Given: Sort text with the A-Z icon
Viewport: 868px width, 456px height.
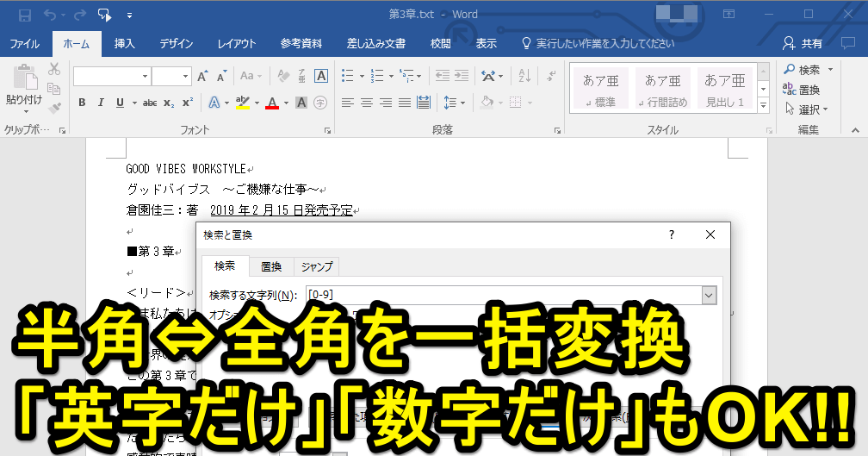Looking at the screenshot, I should [524, 76].
